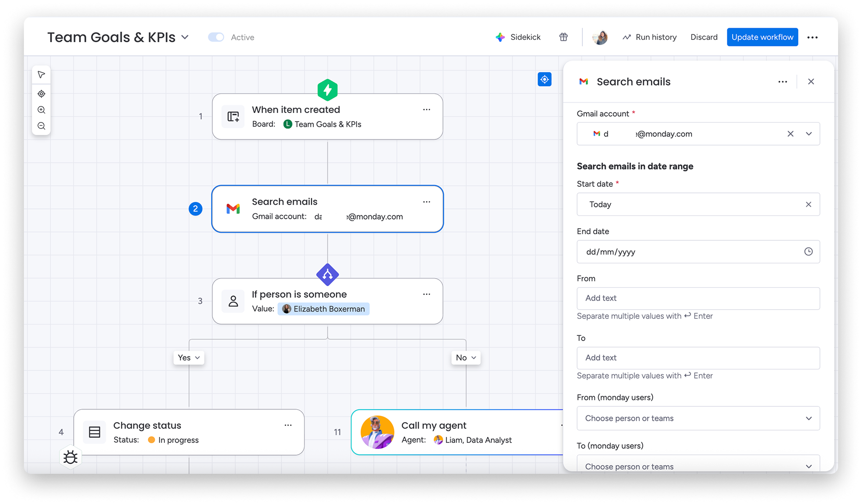Open Search emails panel more options
This screenshot has width=862, height=504.
[x=783, y=82]
